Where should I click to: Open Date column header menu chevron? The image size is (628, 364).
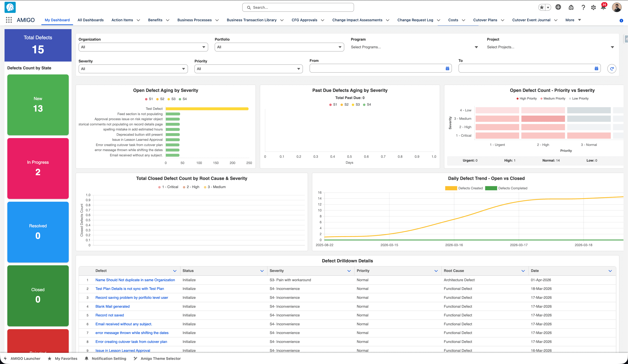[x=610, y=271]
